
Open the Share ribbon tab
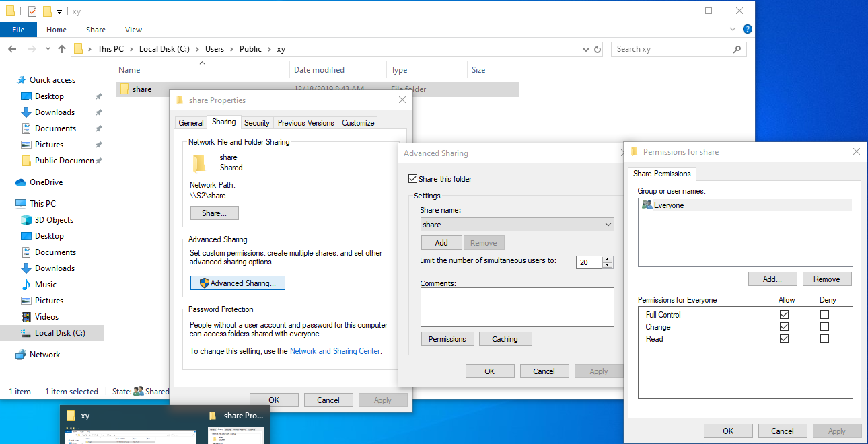(x=96, y=30)
